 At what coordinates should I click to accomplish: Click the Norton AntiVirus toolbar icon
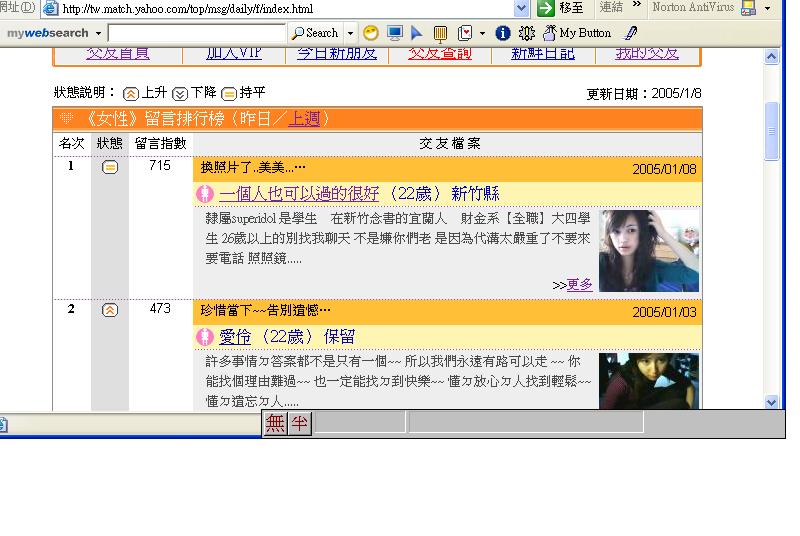point(748,8)
